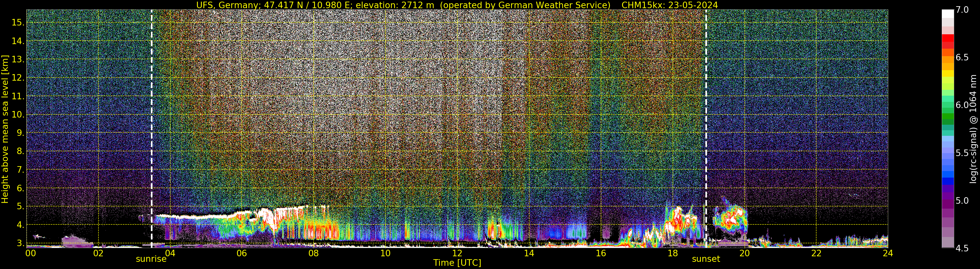Image resolution: width=980 pixels, height=269 pixels.
Task: Click the height axis tick '6.'
Action: pos(20,188)
